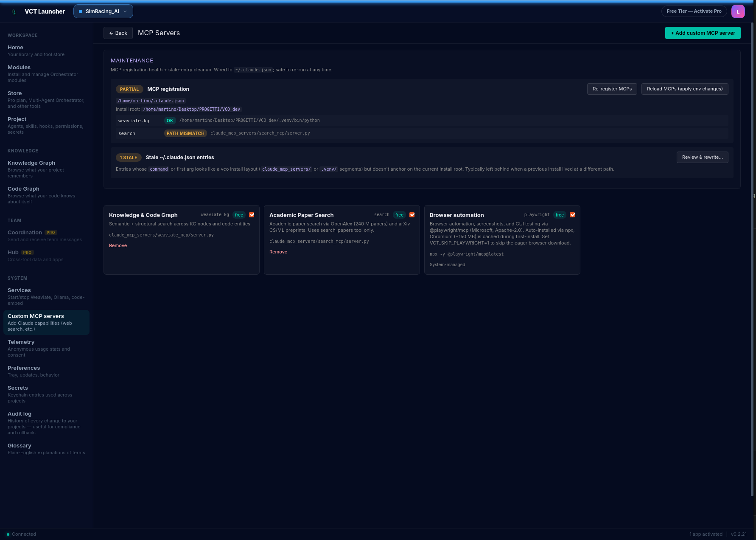Click the Connected status indicator
This screenshot has height=540, width=756.
(x=21, y=534)
